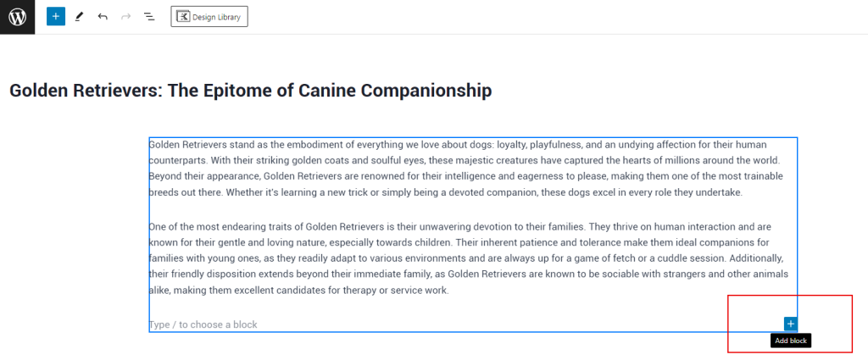
Task: Click the WordPress logo
Action: 17,17
